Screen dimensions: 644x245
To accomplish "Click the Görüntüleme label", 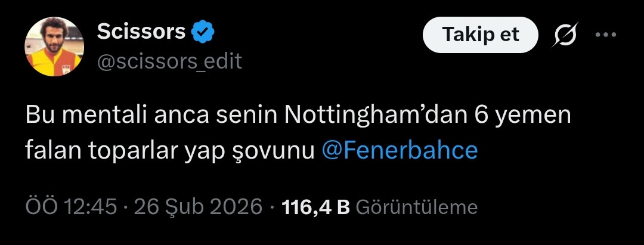I will [x=416, y=207].
